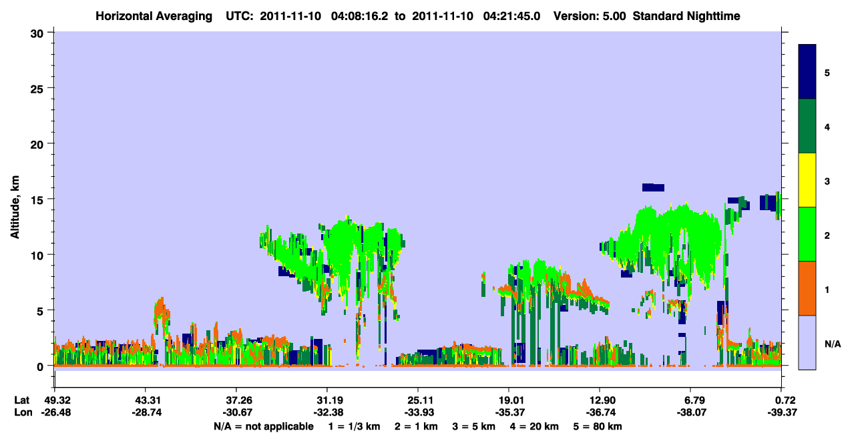Click the longitude value -33.93
Image resolution: width=868 pixels, height=445 pixels.
click(x=418, y=412)
